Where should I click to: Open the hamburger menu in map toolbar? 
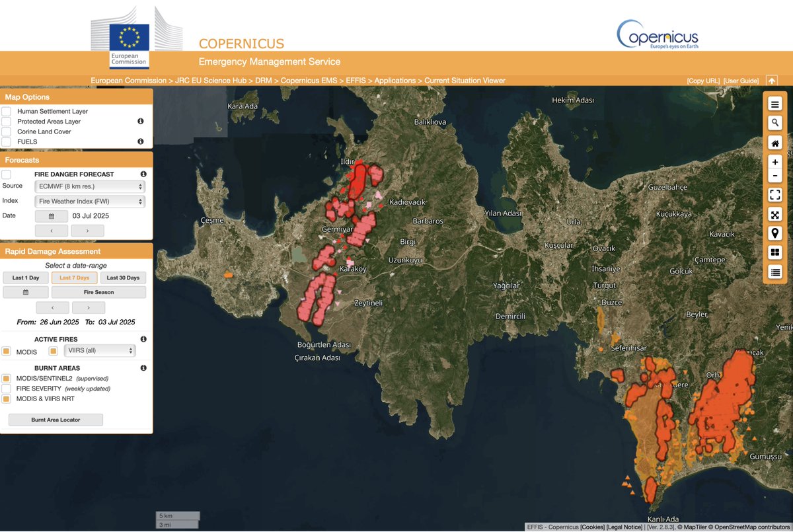pyautogui.click(x=775, y=104)
